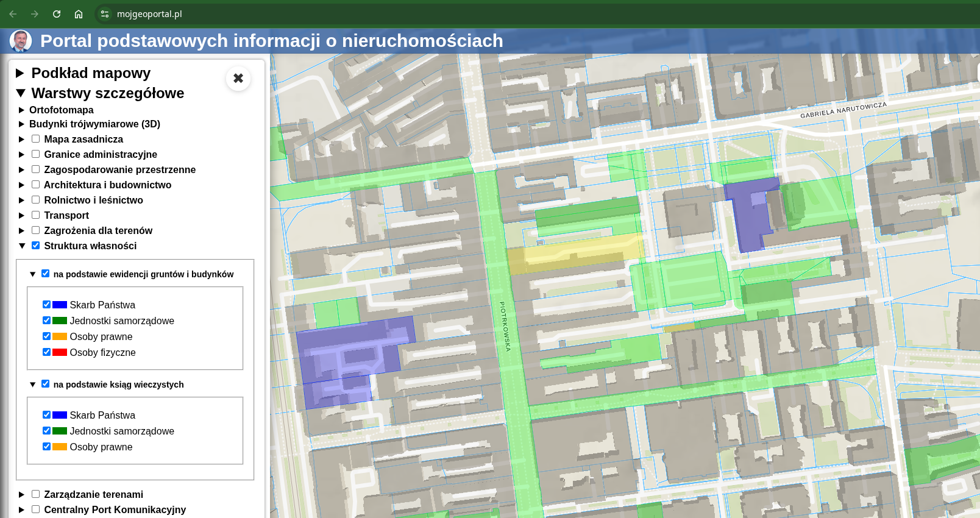This screenshot has width=980, height=518.
Task: Go back with browser back arrow
Action: pos(13,14)
